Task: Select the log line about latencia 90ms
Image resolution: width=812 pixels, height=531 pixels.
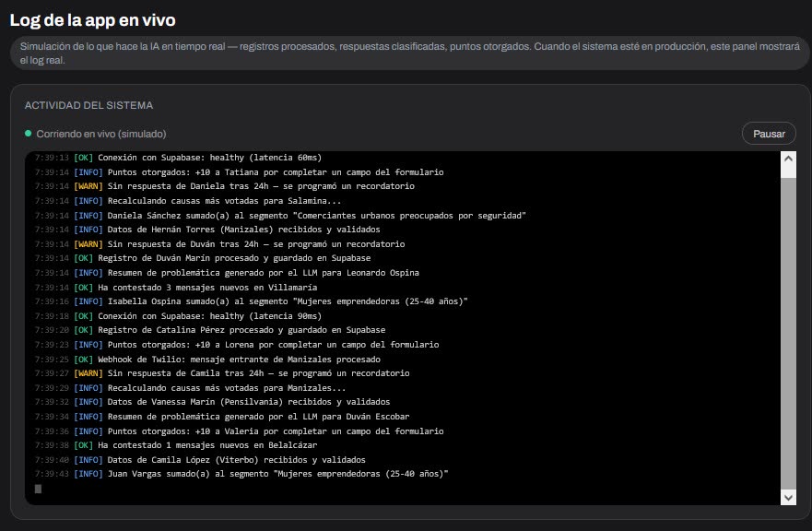Action: click(178, 315)
